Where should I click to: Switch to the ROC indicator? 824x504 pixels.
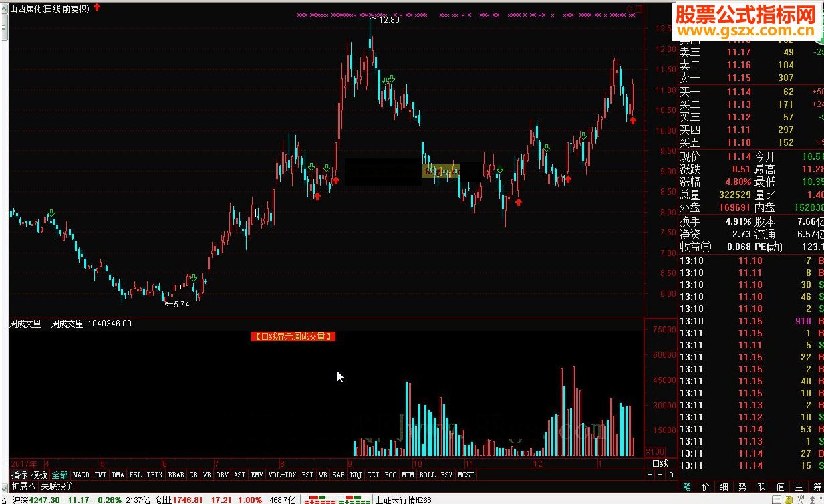[390, 475]
